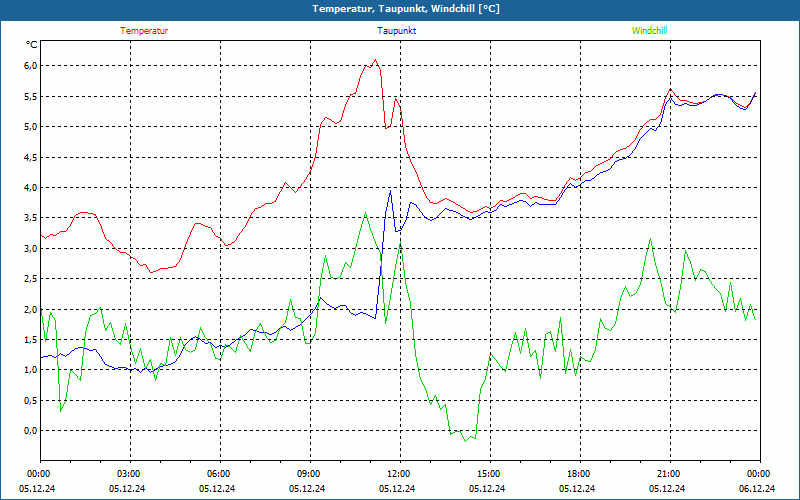The image size is (800, 500).
Task: Click the '03:00' time axis label
Action: (128, 474)
